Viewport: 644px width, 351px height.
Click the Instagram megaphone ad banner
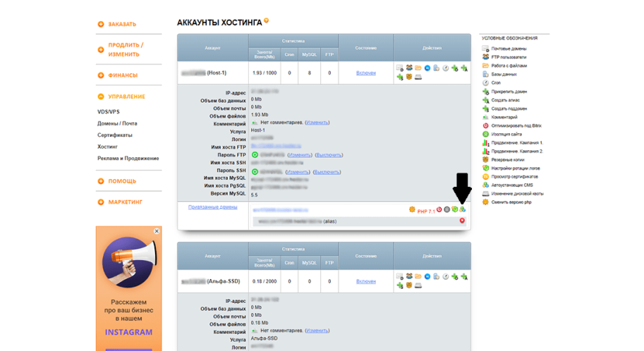(x=128, y=288)
